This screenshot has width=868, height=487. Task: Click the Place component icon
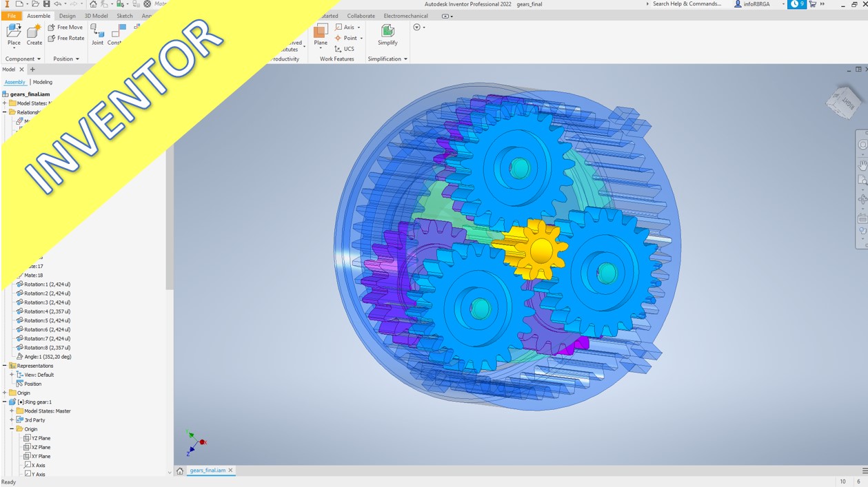pyautogui.click(x=14, y=31)
